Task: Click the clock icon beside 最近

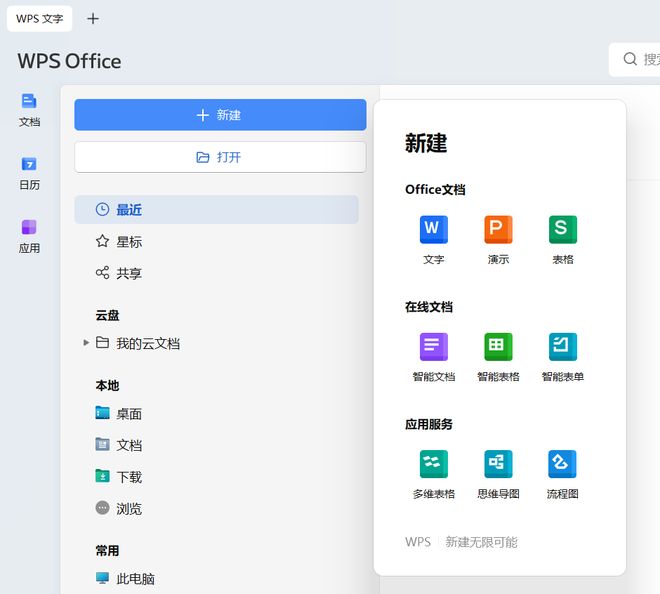Action: click(102, 209)
